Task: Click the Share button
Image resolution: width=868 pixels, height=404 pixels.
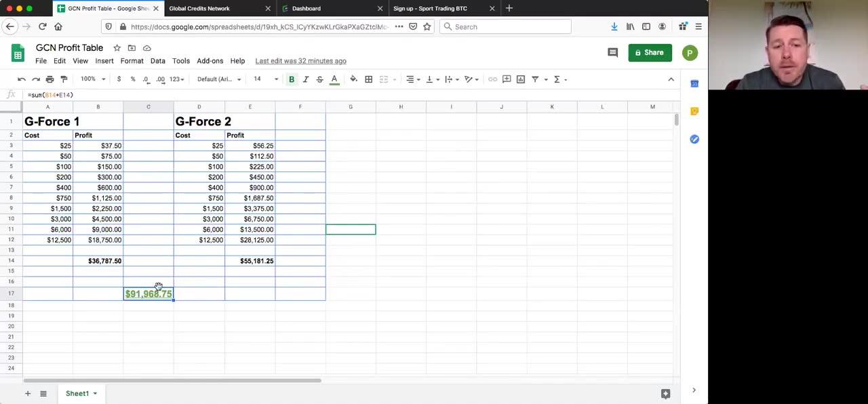Action: (650, 53)
